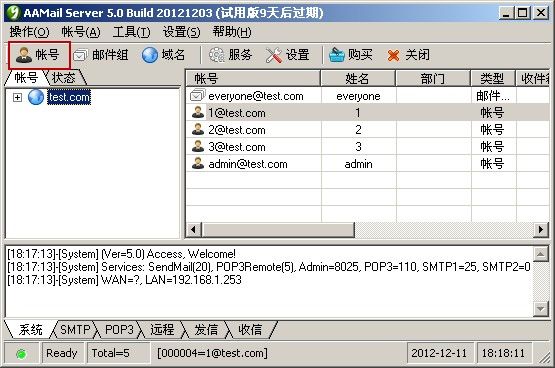Screen dimensions: 555x368
Task: Open 设置 wrench toolbar icon
Action: [x=274, y=55]
